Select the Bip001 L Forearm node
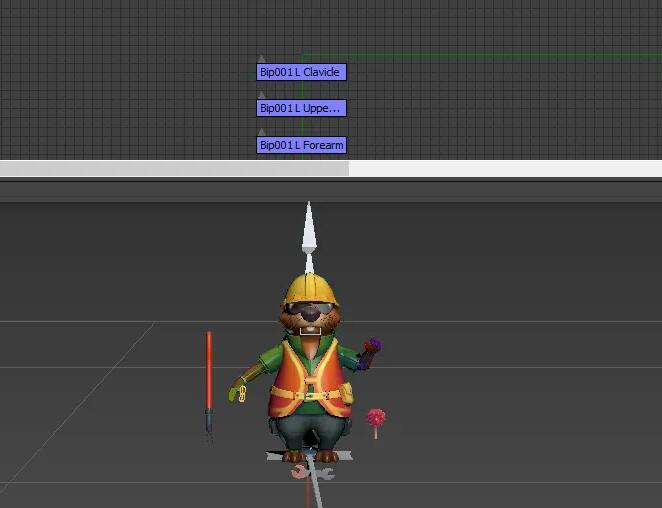The width and height of the screenshot is (662, 508). (301, 145)
